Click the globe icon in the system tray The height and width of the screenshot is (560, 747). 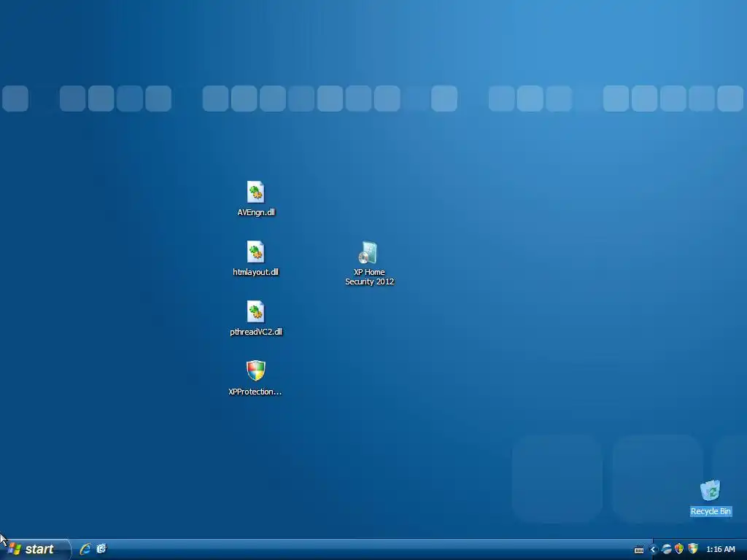[667, 550]
